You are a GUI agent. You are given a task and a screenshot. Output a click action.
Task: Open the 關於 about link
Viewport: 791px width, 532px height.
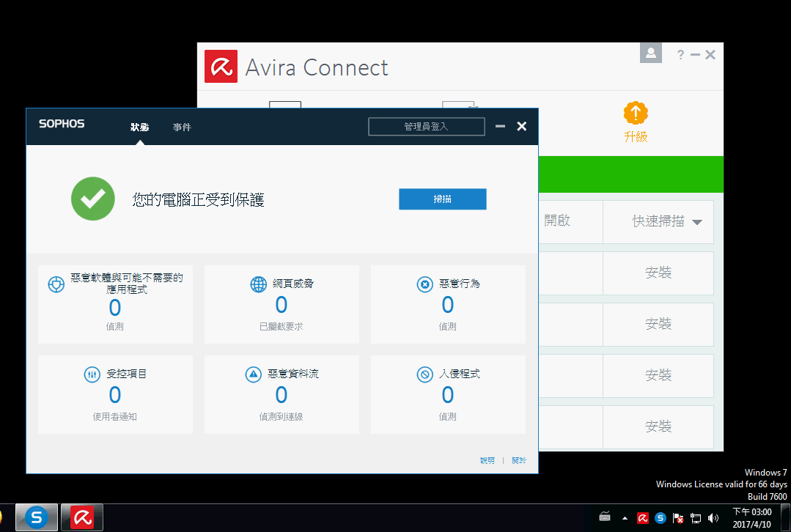pyautogui.click(x=518, y=460)
